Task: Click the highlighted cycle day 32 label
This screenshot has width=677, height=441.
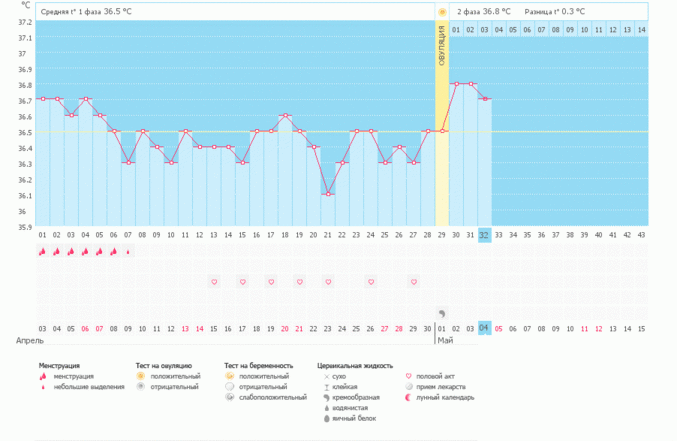Action: pyautogui.click(x=484, y=234)
